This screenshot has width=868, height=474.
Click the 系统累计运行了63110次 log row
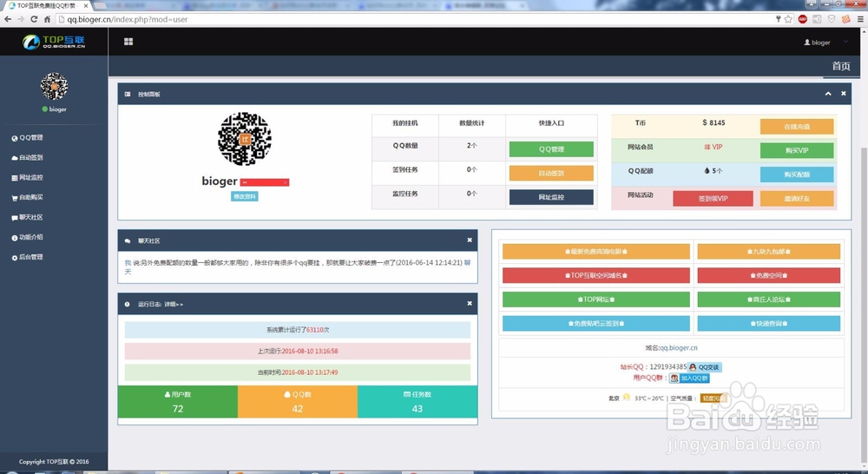coord(298,330)
